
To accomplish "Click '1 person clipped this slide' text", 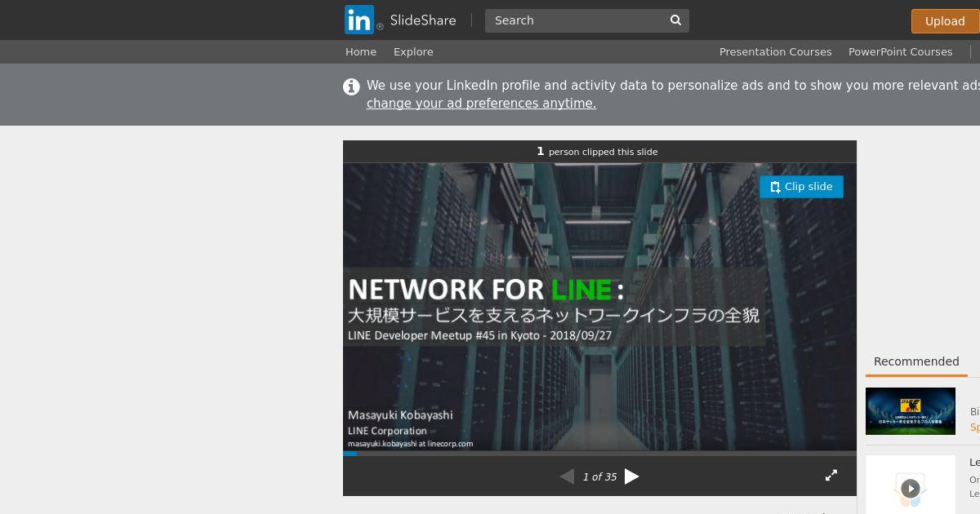I will click(x=597, y=152).
